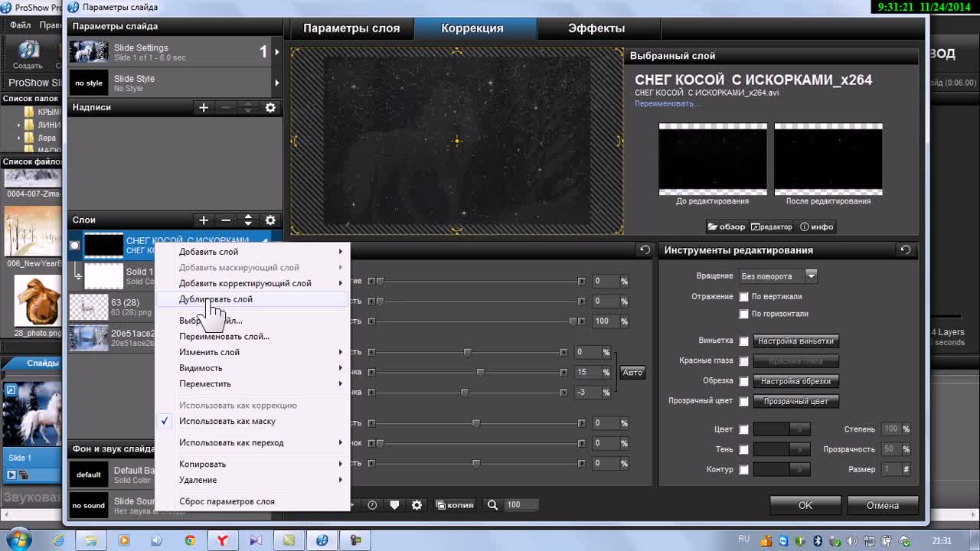This screenshot has height=551, width=980.
Task: Toggle horizontal flip По горизонтали
Action: (x=744, y=314)
